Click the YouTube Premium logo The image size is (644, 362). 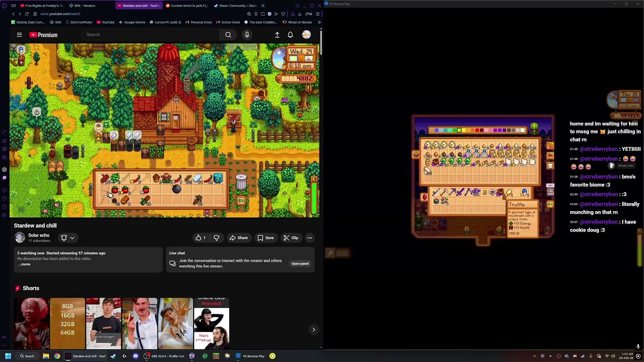coord(43,35)
